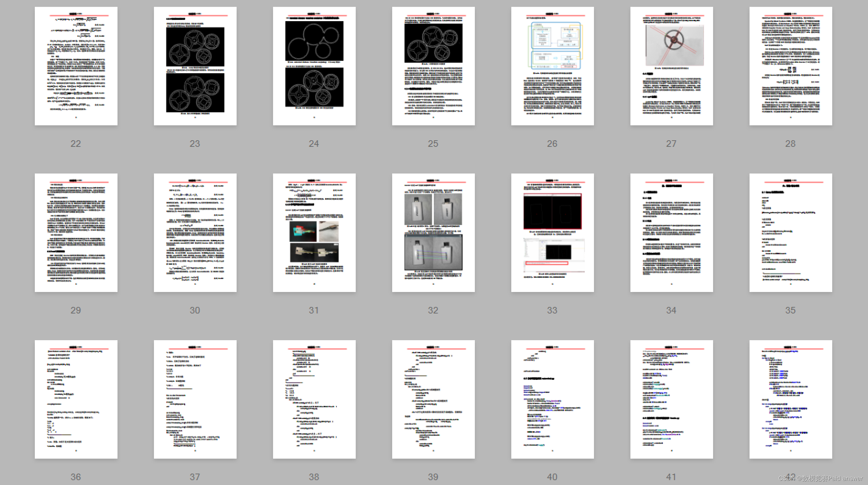Click page number label 33
Viewport: 868px width, 485px height.
552,310
